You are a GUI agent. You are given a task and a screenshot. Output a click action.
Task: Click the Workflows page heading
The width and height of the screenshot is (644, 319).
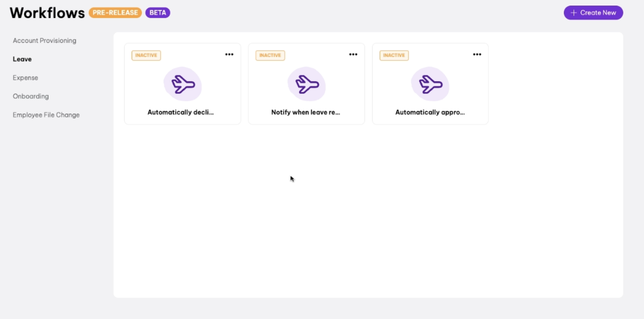[47, 13]
